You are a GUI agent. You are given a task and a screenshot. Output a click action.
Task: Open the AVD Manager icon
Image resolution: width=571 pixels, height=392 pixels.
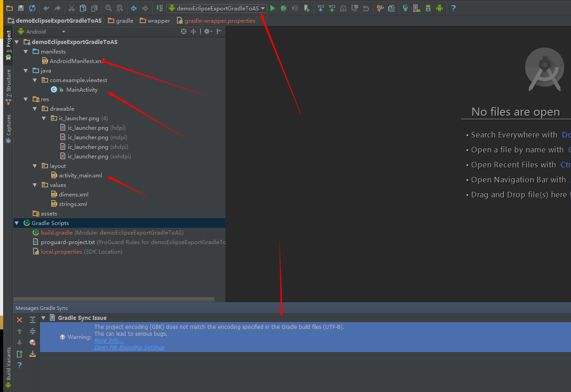coord(416,8)
